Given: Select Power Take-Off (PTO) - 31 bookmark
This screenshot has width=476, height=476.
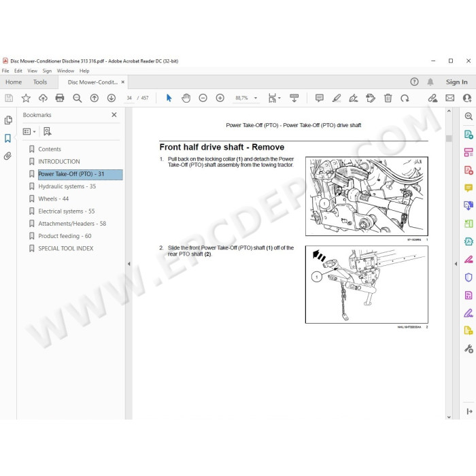Looking at the screenshot, I should click(x=80, y=174).
